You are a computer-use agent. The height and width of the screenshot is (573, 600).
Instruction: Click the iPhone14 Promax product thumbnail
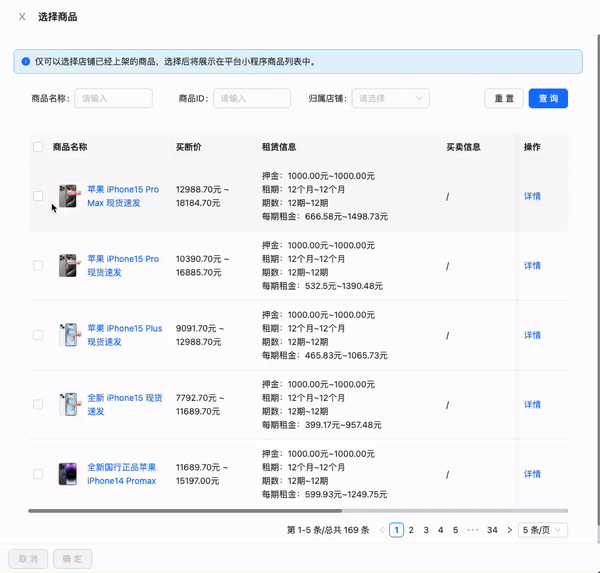[68, 474]
